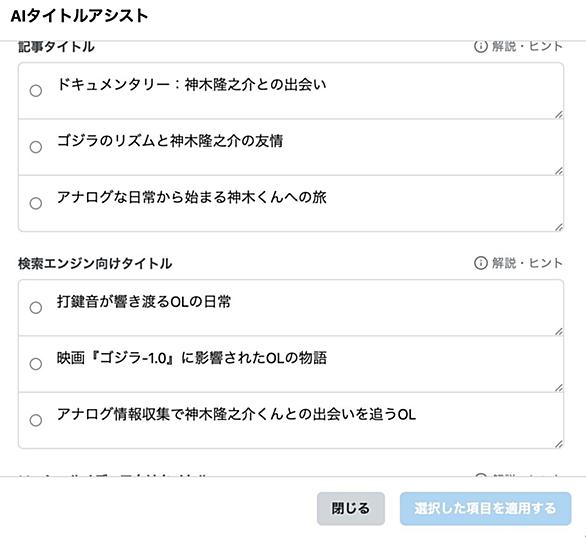Image resolution: width=586 pixels, height=537 pixels.
Task: Click resize handle of アナログ情報収集 title box
Action: tap(559, 444)
